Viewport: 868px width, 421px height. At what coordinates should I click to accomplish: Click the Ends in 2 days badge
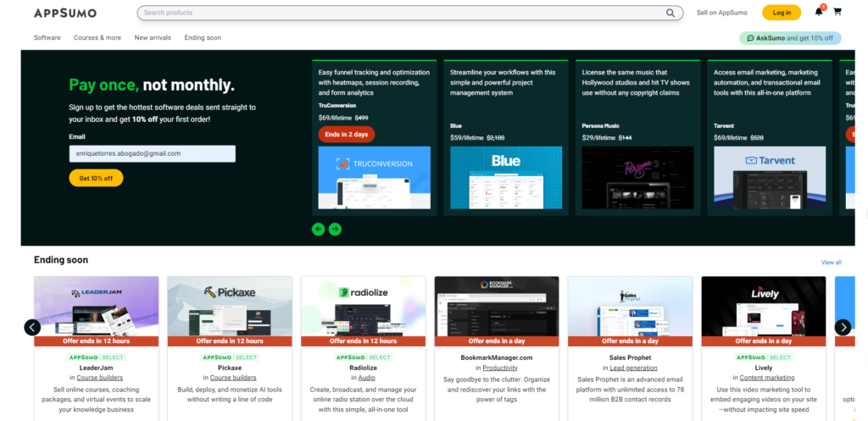(347, 135)
